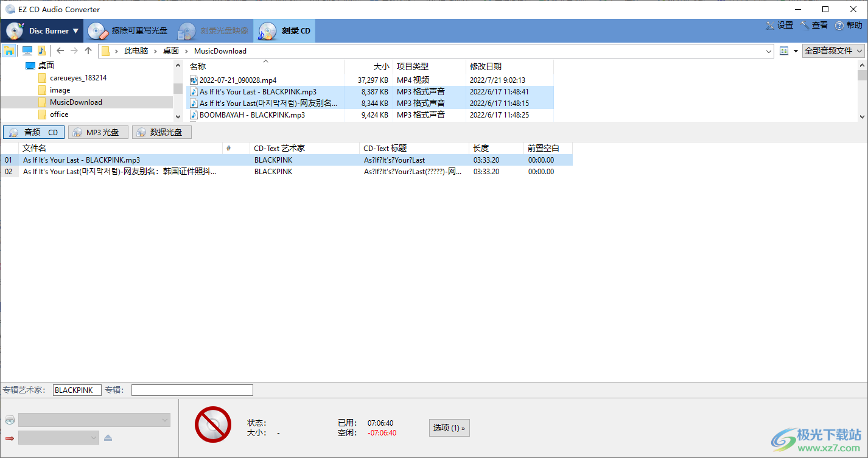Click inside the 专辑 album input field
868x458 pixels.
(x=192, y=390)
